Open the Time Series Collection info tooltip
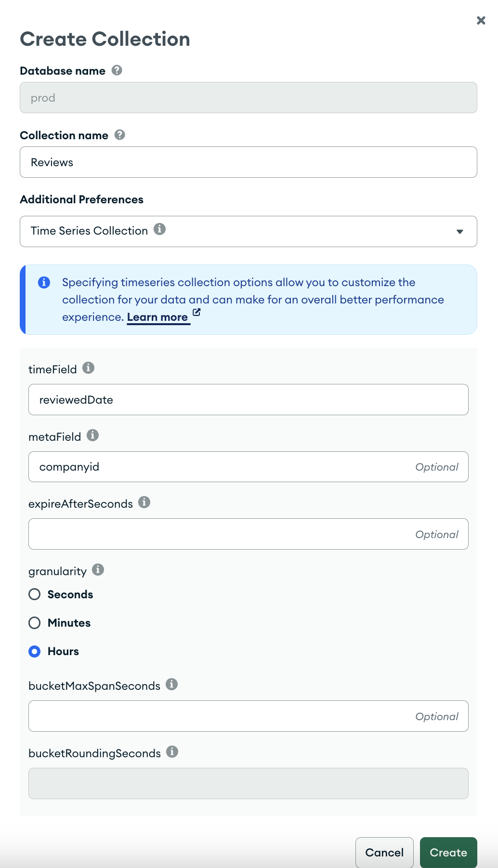This screenshot has width=498, height=868. tap(160, 230)
